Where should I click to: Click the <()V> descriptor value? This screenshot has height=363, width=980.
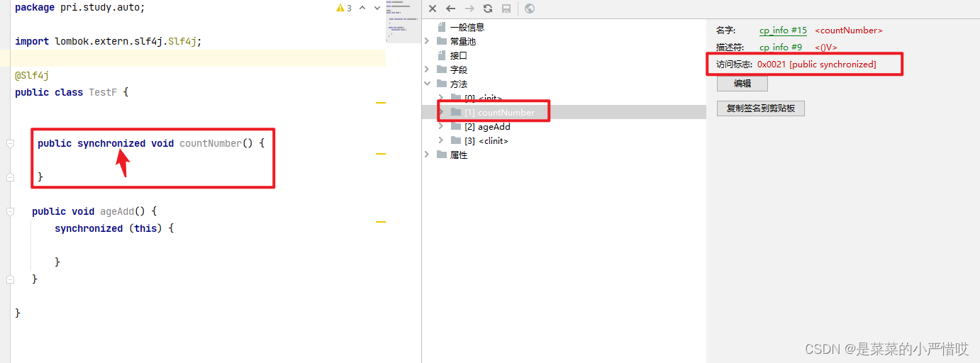pyautogui.click(x=826, y=48)
